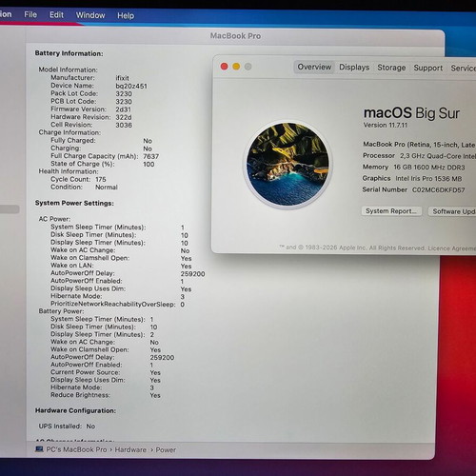This screenshot has width=476, height=476.
Task: Click the Licence Agreement link
Action: (452, 248)
